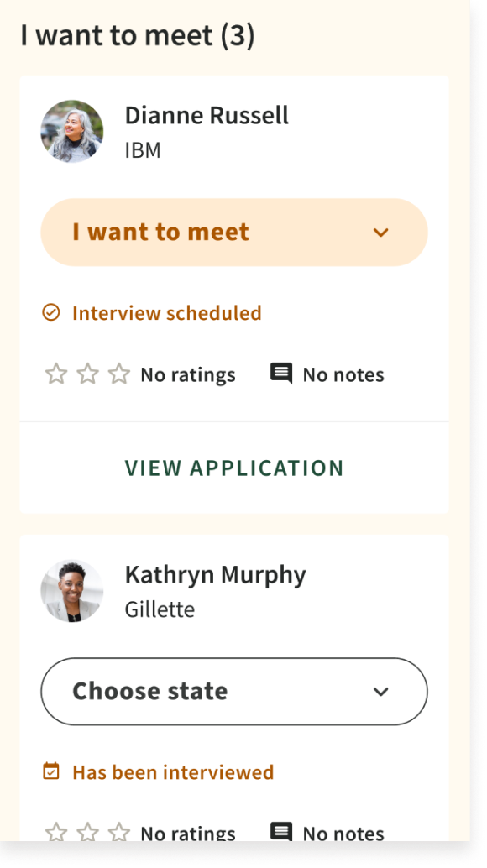Viewport: 487px width, 868px height.
Task: Click the name 'Kathryn Murphy'
Action: pos(215,575)
